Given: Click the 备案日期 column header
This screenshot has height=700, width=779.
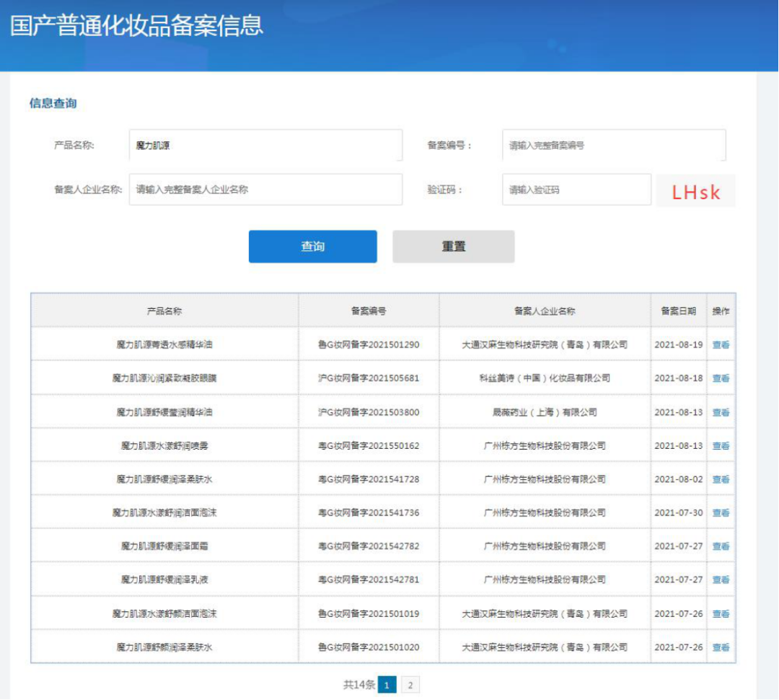Looking at the screenshot, I should [678, 311].
